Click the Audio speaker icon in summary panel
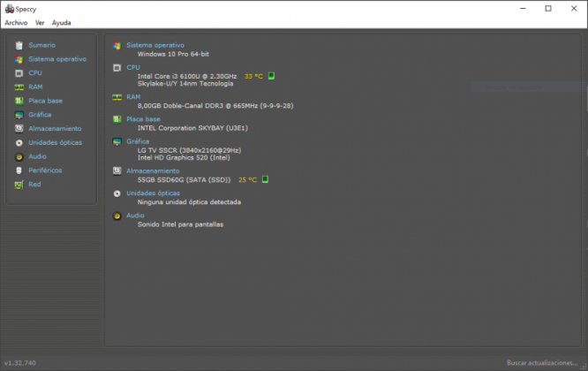This screenshot has height=371, width=588. coord(117,216)
